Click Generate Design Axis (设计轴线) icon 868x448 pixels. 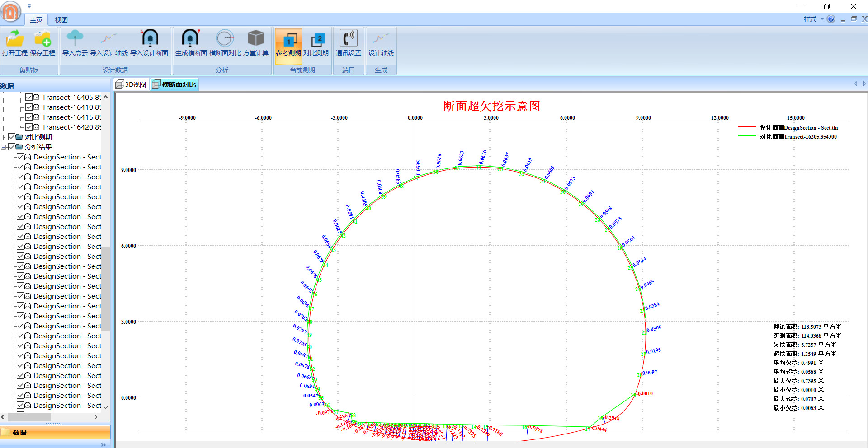[x=381, y=39]
